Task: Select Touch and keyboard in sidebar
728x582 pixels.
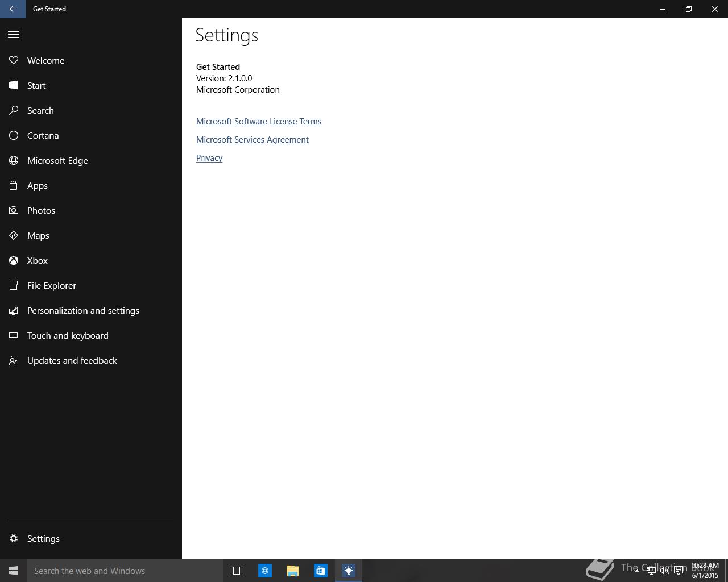Action: point(91,335)
